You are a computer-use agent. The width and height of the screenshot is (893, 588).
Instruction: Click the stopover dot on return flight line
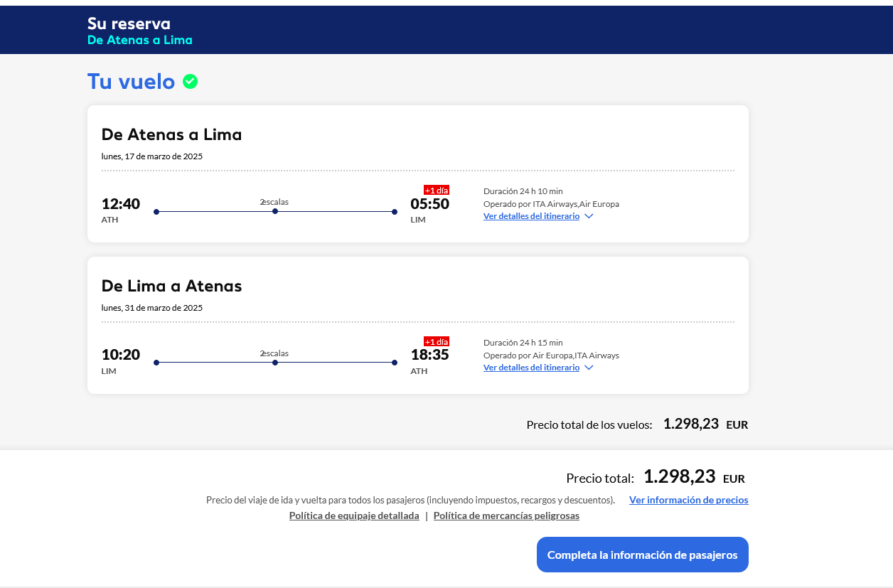coord(275,363)
